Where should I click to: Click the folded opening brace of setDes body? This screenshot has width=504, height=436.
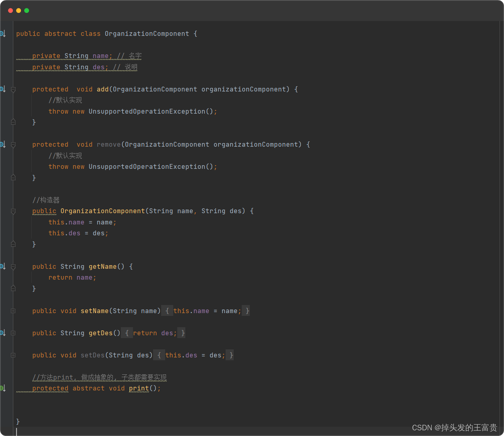coord(159,355)
